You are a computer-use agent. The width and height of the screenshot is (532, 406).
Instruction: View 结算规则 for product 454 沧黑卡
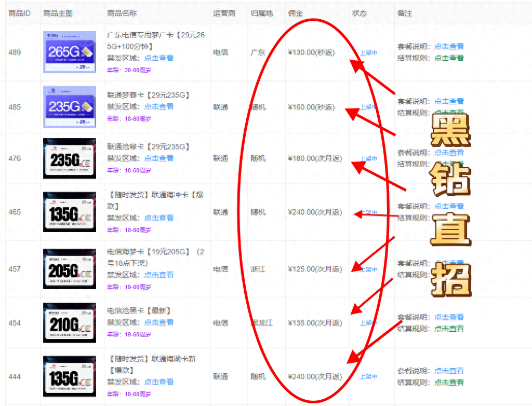pyautogui.click(x=449, y=329)
